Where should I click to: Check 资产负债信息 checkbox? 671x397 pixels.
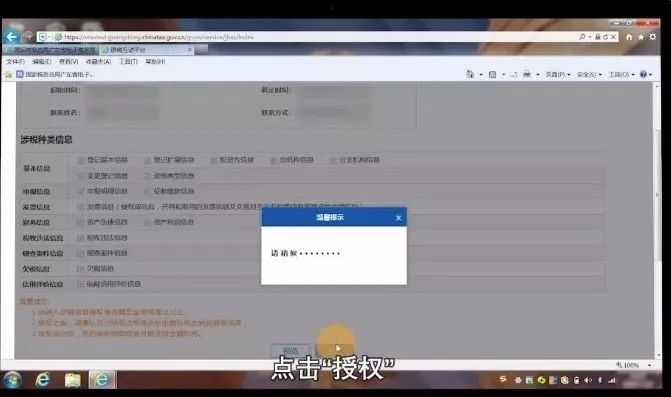click(81, 222)
